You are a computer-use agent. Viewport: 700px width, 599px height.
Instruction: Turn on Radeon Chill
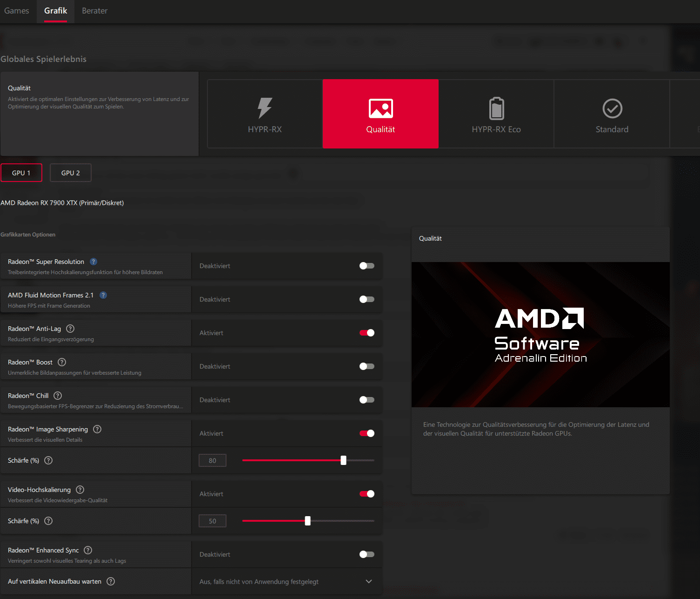(367, 400)
